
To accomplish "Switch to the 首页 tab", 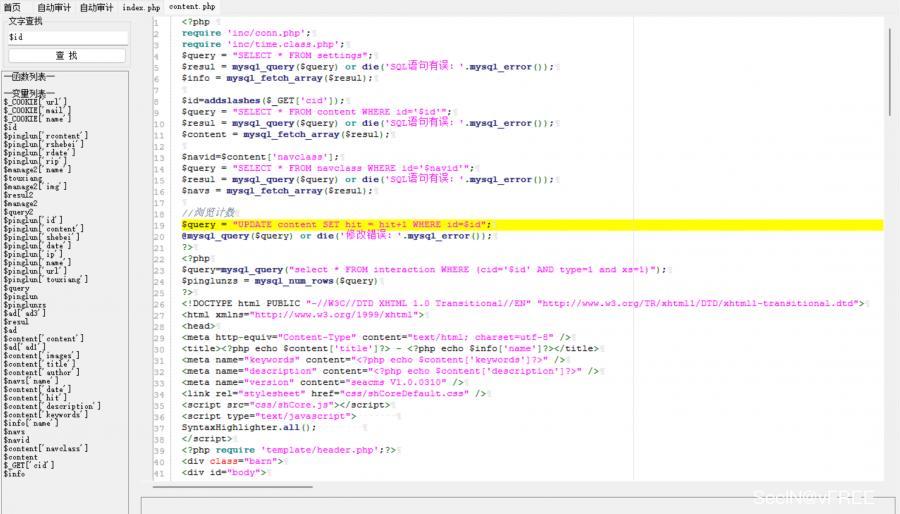I will click(x=12, y=7).
